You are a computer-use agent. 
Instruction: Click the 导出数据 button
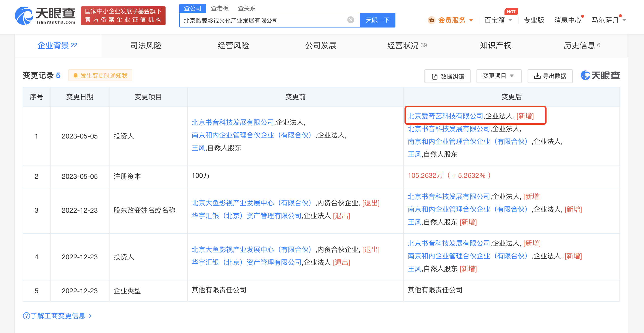[x=550, y=76]
